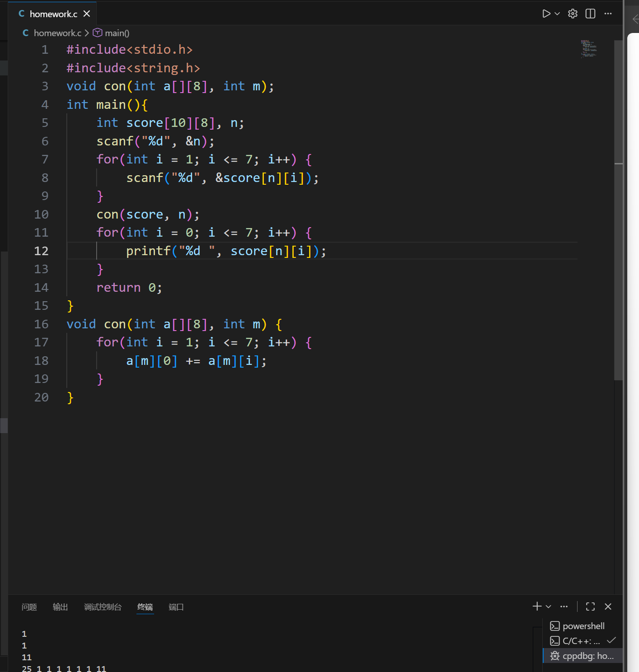Maximize the terminal panel
Screen dimensions: 639x672
[590, 607]
